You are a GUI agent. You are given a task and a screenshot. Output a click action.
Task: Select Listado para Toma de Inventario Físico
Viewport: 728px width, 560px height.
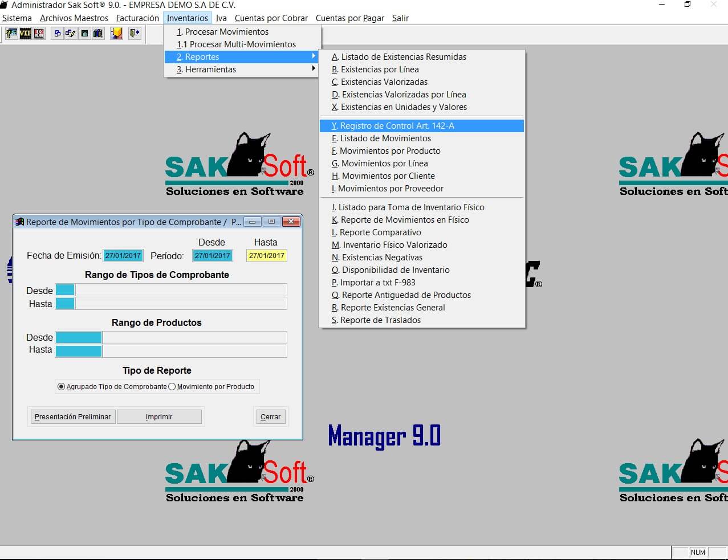click(422, 207)
